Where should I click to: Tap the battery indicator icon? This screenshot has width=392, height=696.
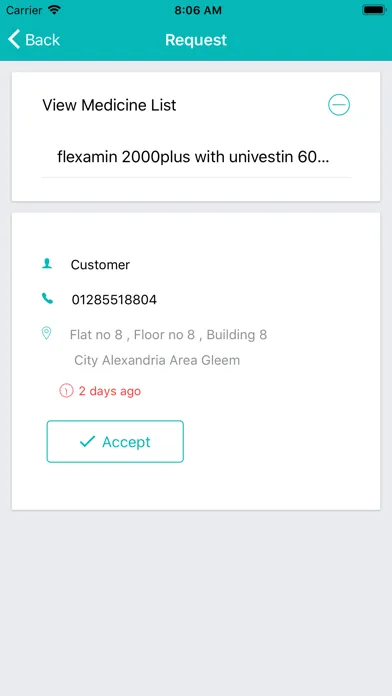pos(374,10)
